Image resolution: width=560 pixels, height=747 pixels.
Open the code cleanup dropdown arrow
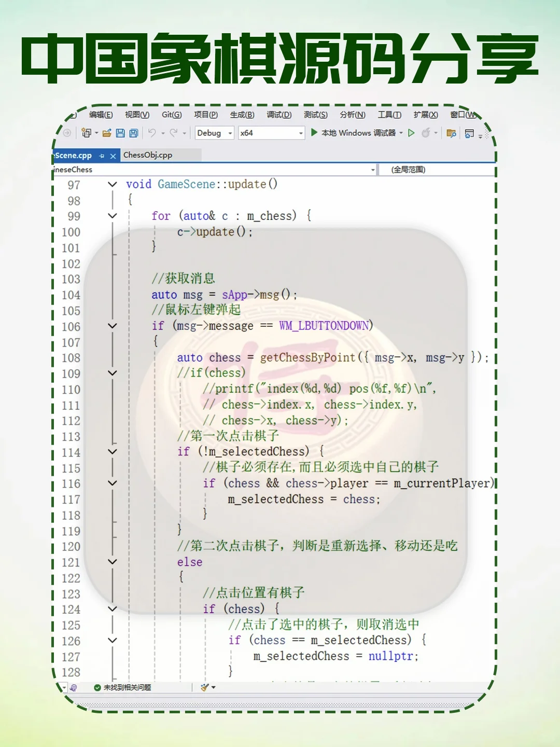point(213,687)
